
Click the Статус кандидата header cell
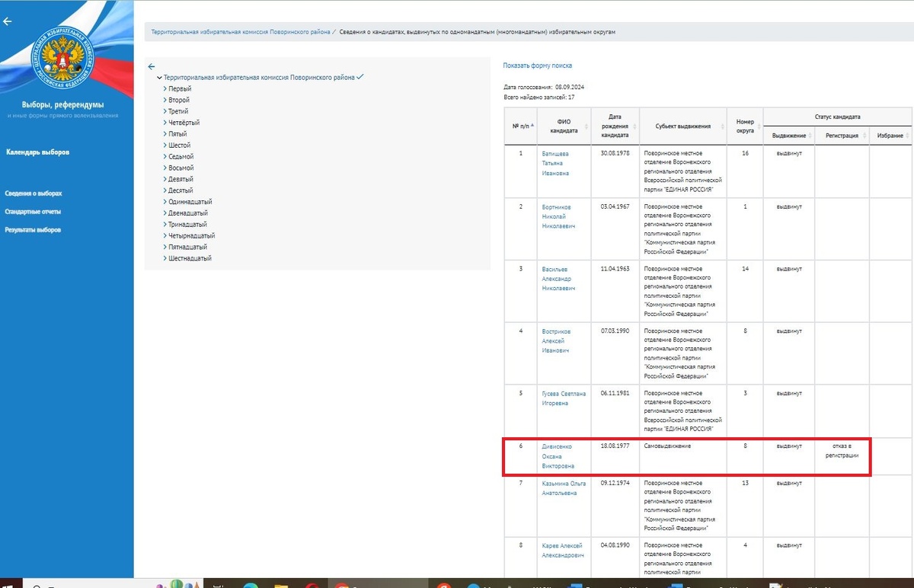[x=837, y=117]
